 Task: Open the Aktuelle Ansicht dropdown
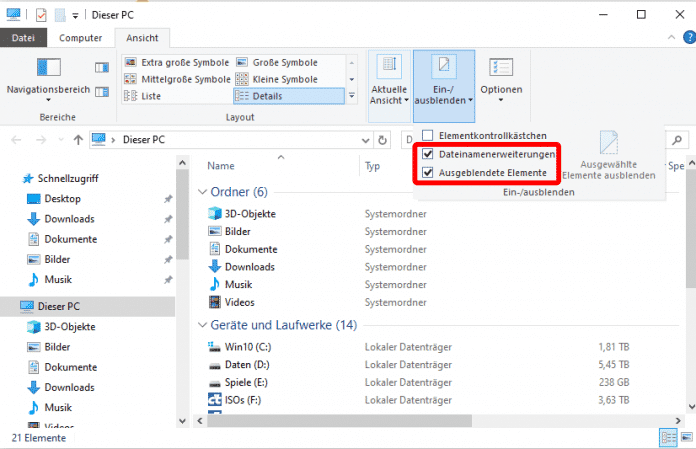click(x=389, y=86)
